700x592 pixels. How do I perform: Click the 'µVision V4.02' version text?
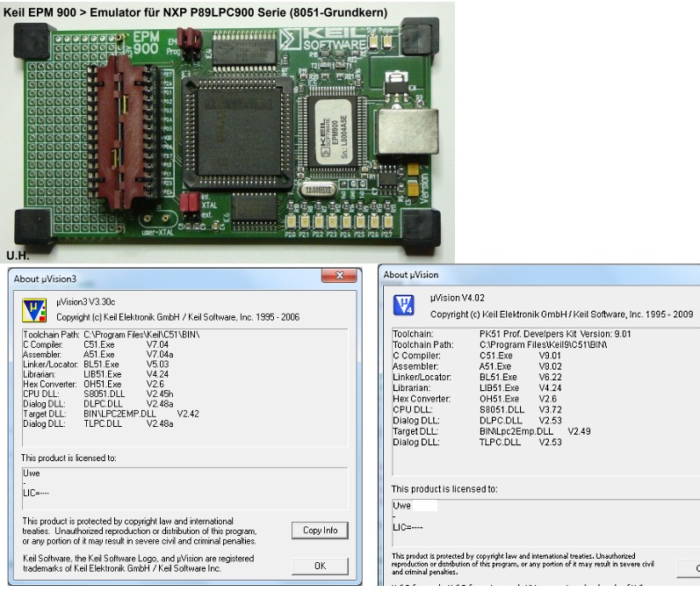pos(457,298)
